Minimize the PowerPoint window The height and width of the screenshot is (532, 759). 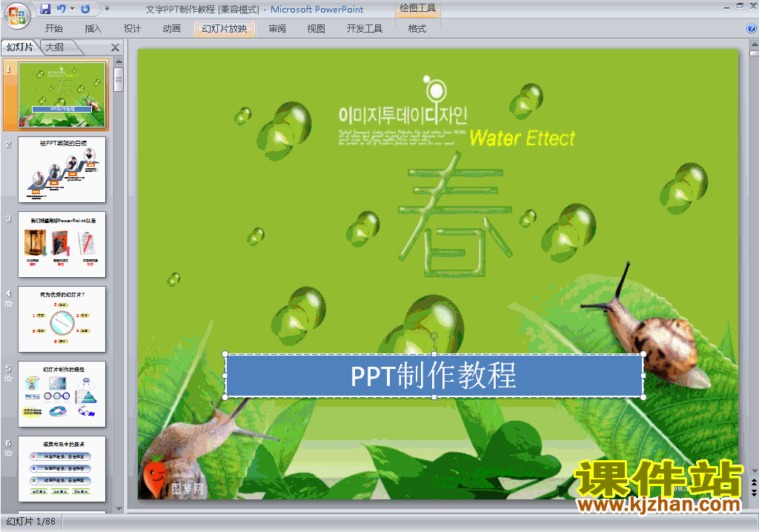[726, 7]
